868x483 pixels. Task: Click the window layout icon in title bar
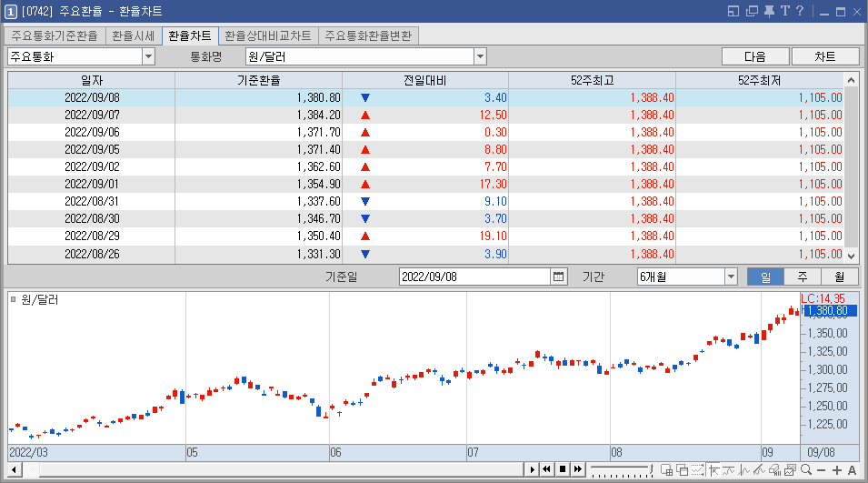[733, 11]
